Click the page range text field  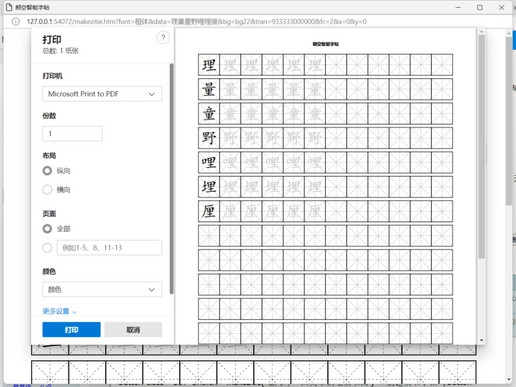pyautogui.click(x=109, y=248)
